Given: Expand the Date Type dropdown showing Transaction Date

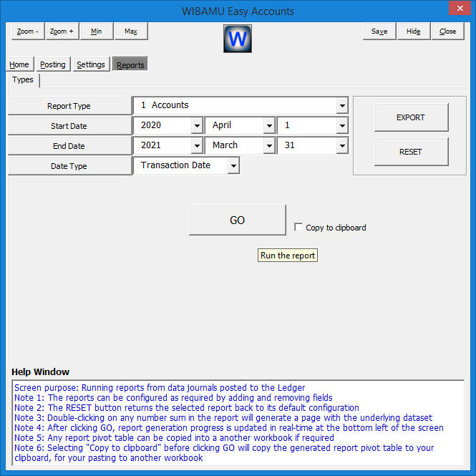Looking at the screenshot, I should (x=233, y=166).
